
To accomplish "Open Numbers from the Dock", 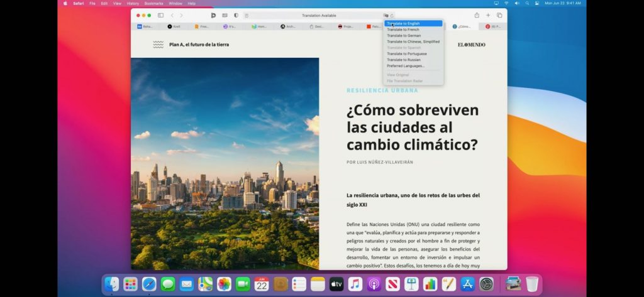I will 430,284.
